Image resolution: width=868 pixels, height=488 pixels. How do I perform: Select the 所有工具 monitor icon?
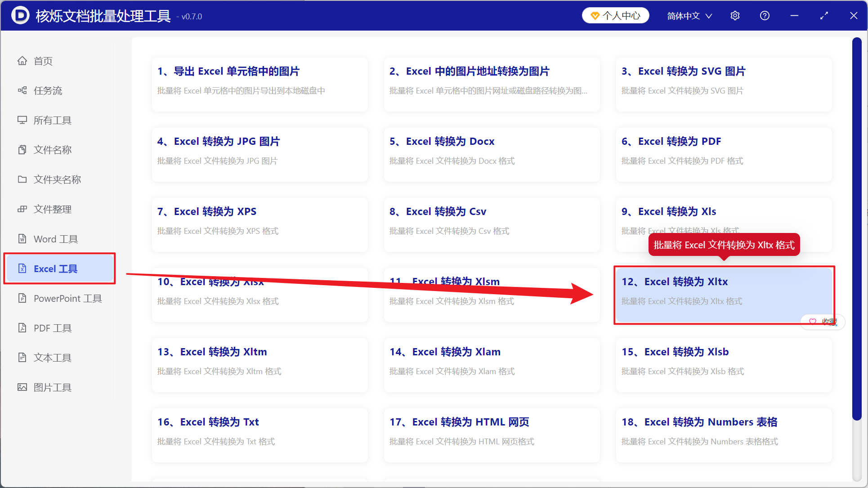click(x=22, y=120)
